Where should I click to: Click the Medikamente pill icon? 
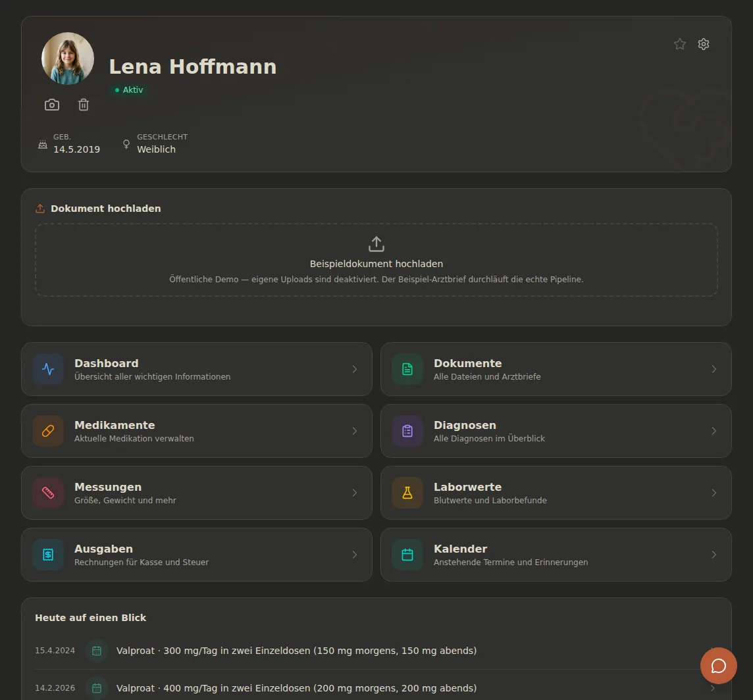[48, 431]
